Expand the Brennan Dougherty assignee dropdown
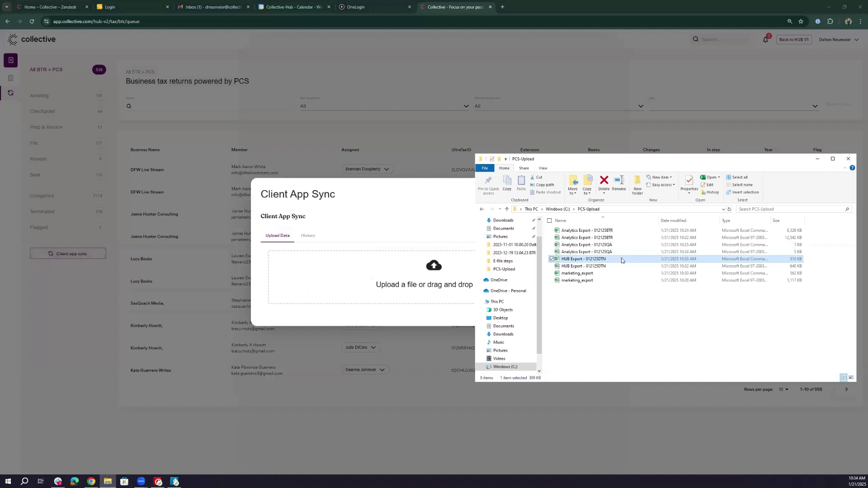Viewport: 868px width, 488px height. tap(387, 169)
